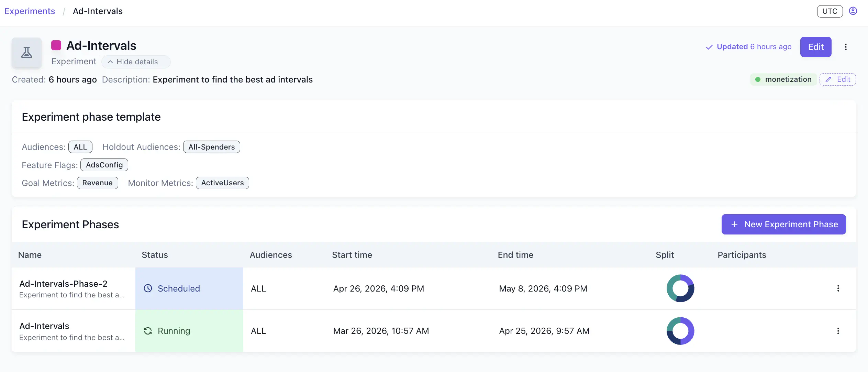Collapse details with Hide details chevron
The width and height of the screenshot is (868, 372).
(110, 62)
